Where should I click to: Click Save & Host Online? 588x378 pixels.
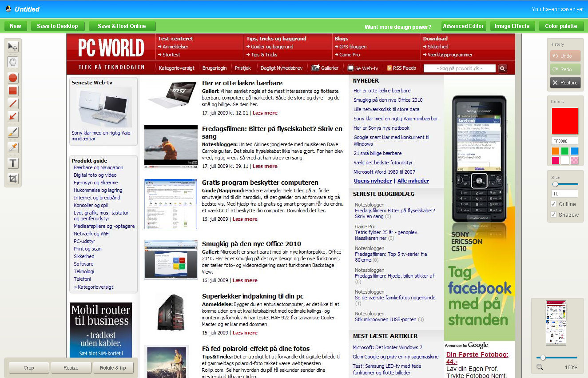point(122,26)
